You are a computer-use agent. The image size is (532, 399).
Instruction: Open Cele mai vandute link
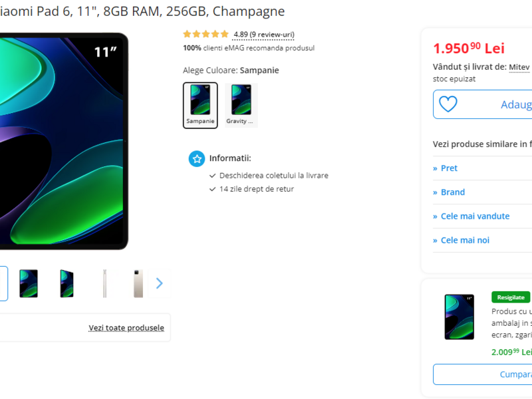(475, 216)
